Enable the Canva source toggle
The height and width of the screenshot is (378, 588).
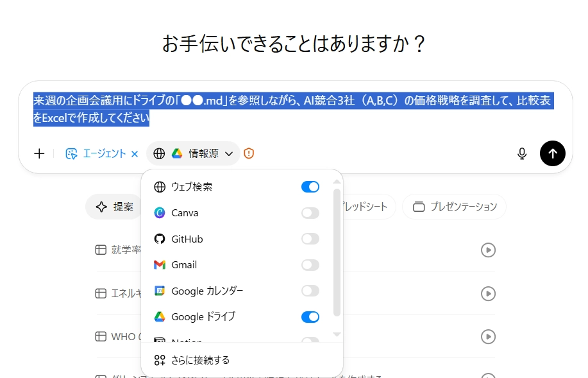pos(310,213)
